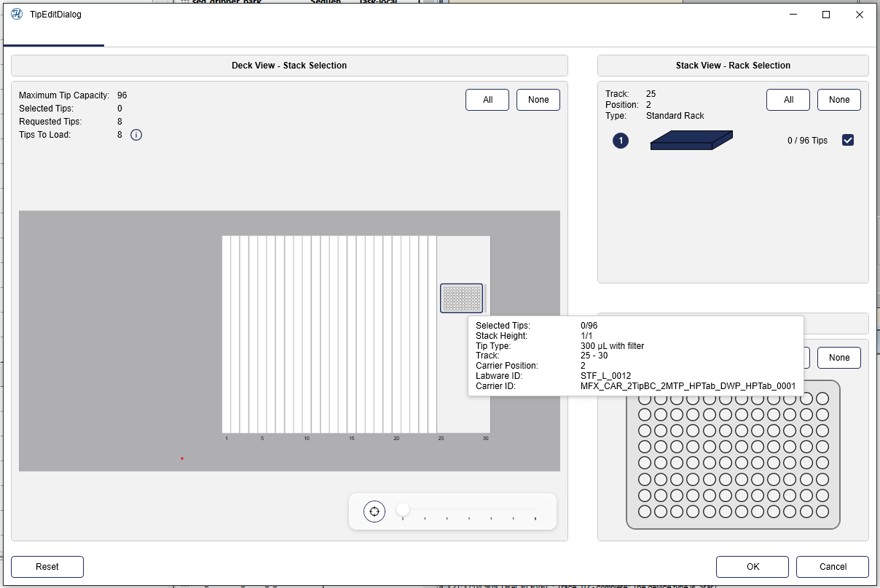This screenshot has height=588, width=880.
Task: Select the bottom-left tip circle in rack grid
Action: point(645,511)
